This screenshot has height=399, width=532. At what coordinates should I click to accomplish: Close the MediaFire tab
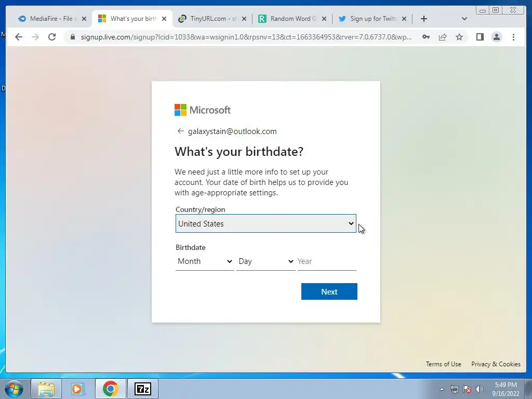click(84, 19)
